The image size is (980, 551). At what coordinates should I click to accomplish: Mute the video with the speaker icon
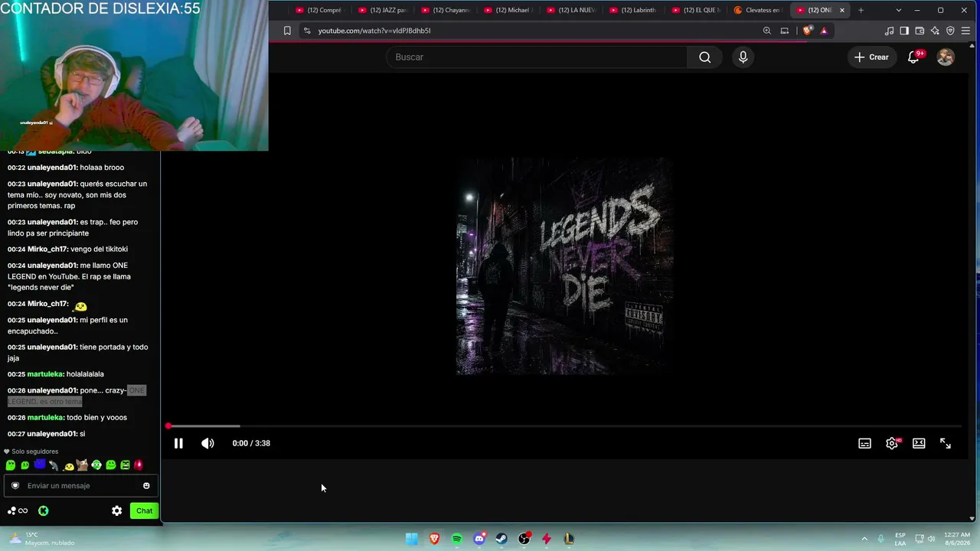pyautogui.click(x=207, y=443)
